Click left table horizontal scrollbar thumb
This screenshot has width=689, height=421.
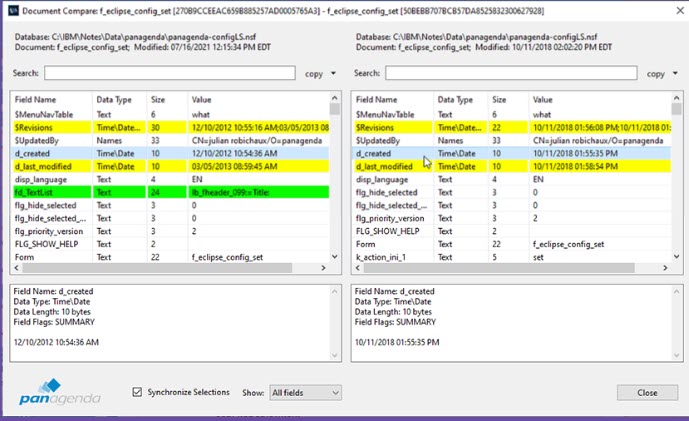[x=157, y=268]
